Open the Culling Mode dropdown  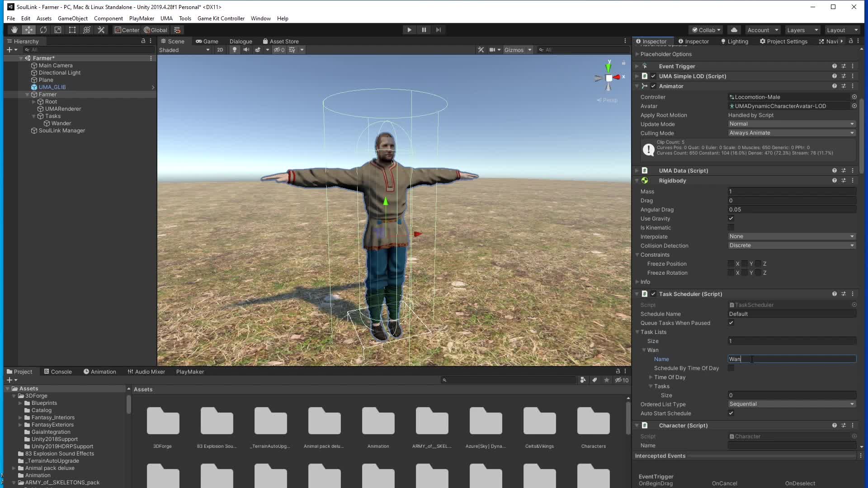(x=791, y=133)
